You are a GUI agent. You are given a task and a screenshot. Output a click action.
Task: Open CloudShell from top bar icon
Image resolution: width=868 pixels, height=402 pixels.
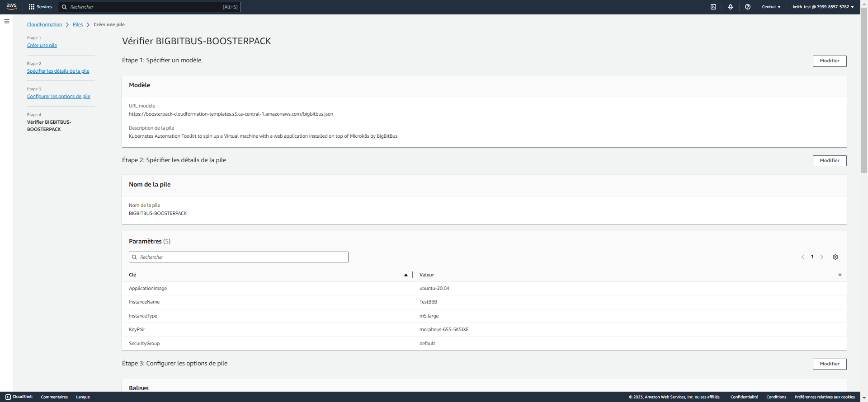713,7
